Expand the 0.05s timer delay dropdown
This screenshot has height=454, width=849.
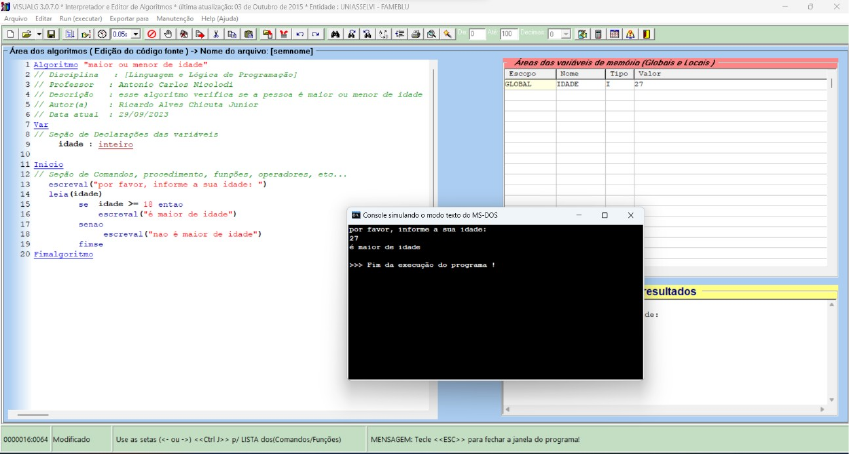pyautogui.click(x=135, y=34)
